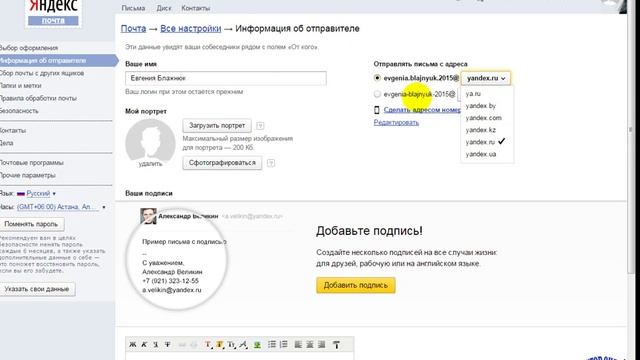Align signature text center
The height and width of the screenshot is (360, 640).
tap(310, 344)
